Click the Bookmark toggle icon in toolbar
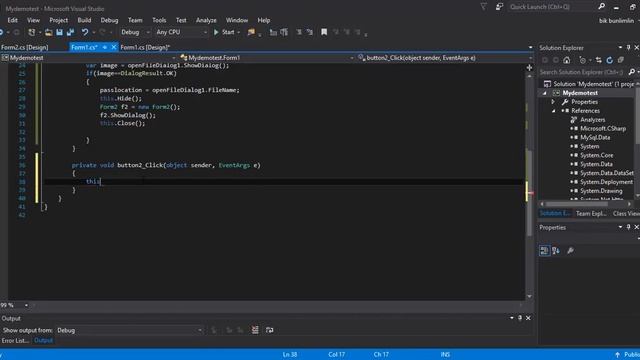This screenshot has height=360, width=640. coord(324,32)
